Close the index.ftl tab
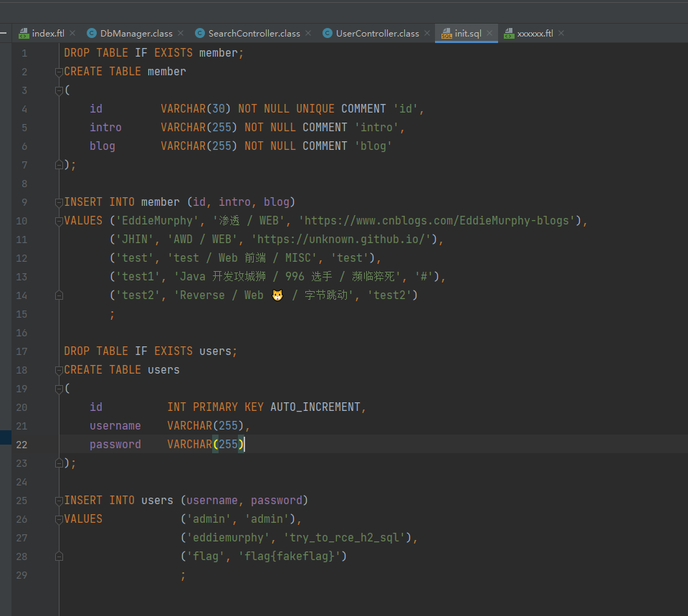Viewport: 688px width, 616px height. coord(72,34)
